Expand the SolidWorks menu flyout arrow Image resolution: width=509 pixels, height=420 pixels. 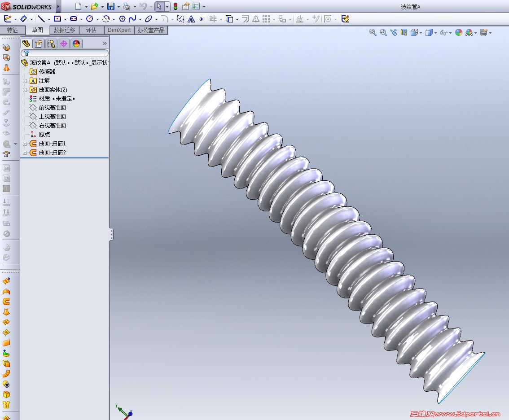[58, 6]
